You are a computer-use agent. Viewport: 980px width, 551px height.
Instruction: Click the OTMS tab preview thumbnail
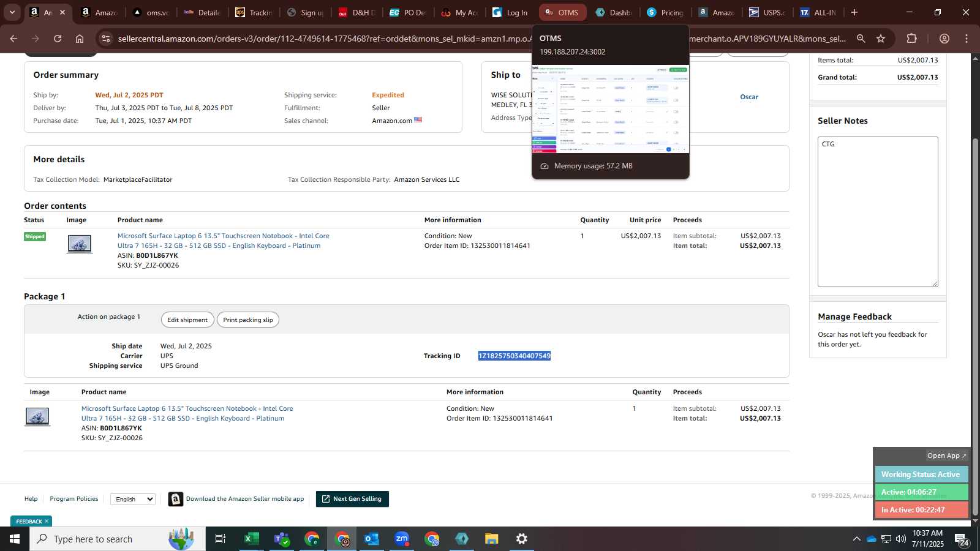coord(610,109)
